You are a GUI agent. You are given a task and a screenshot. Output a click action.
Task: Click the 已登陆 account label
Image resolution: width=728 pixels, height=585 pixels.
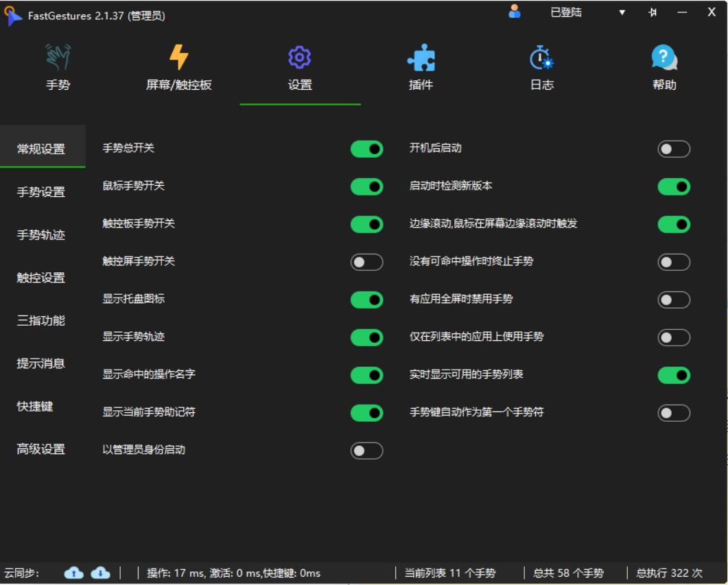click(566, 12)
